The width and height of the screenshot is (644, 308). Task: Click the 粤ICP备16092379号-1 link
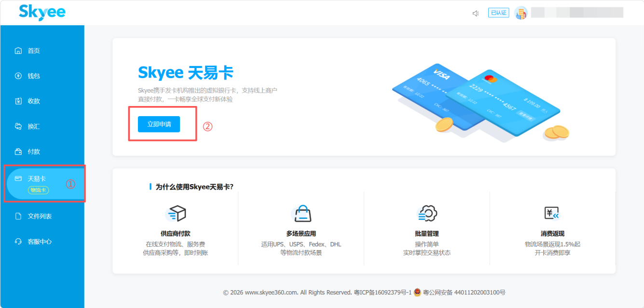click(383, 293)
